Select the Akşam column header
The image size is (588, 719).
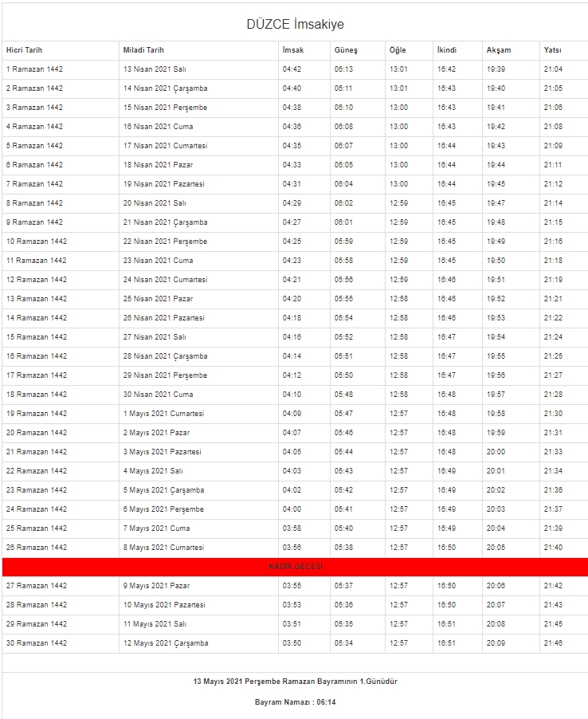[x=499, y=50]
